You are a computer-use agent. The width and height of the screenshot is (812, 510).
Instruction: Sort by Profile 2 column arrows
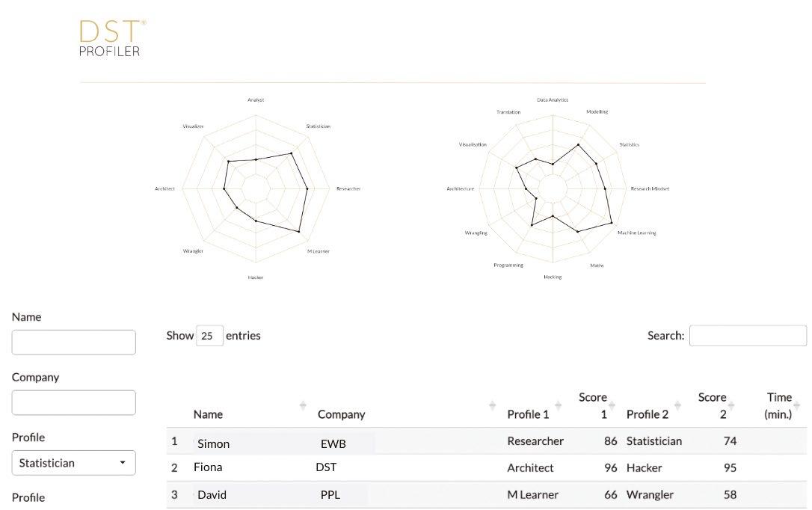677,405
